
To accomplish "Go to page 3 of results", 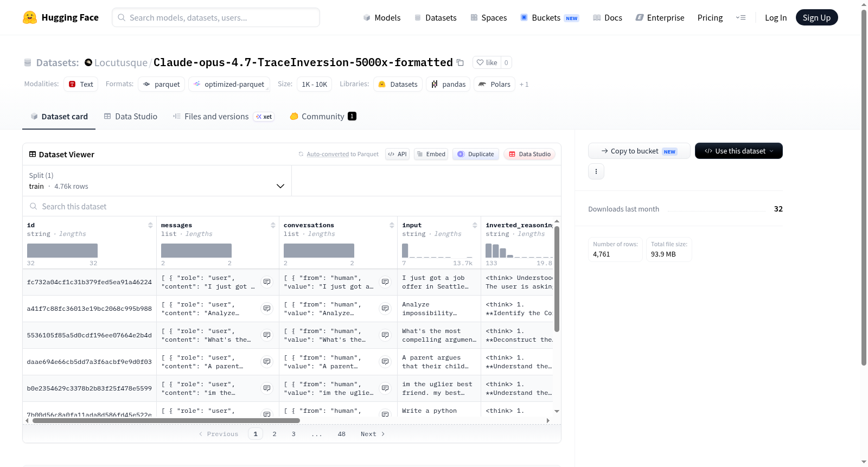I will click(x=293, y=434).
